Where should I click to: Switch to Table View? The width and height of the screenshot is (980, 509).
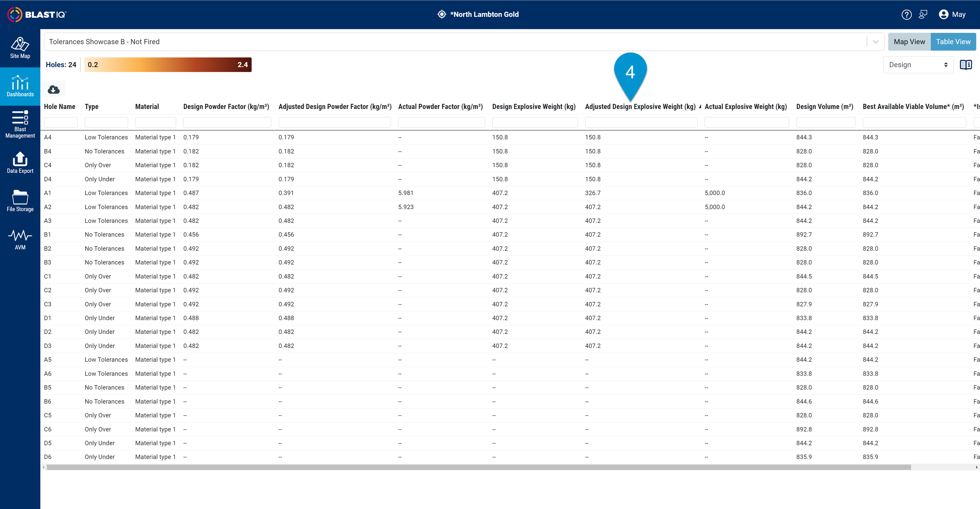click(x=953, y=42)
